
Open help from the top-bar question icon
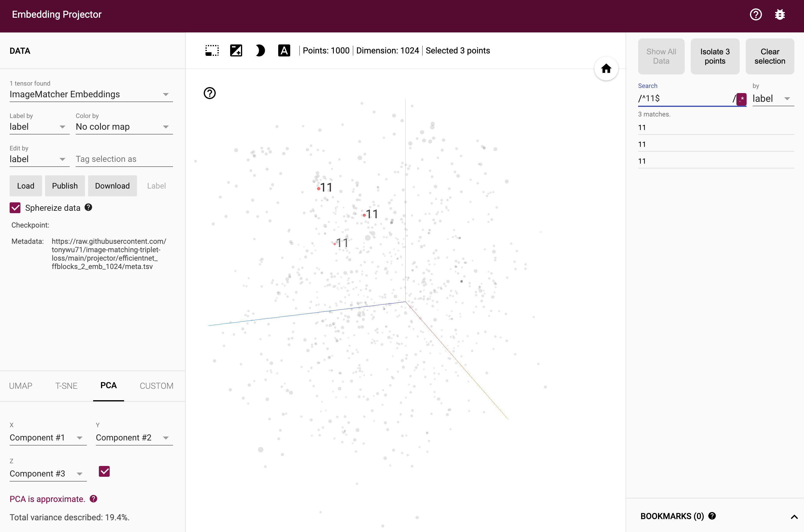(756, 15)
